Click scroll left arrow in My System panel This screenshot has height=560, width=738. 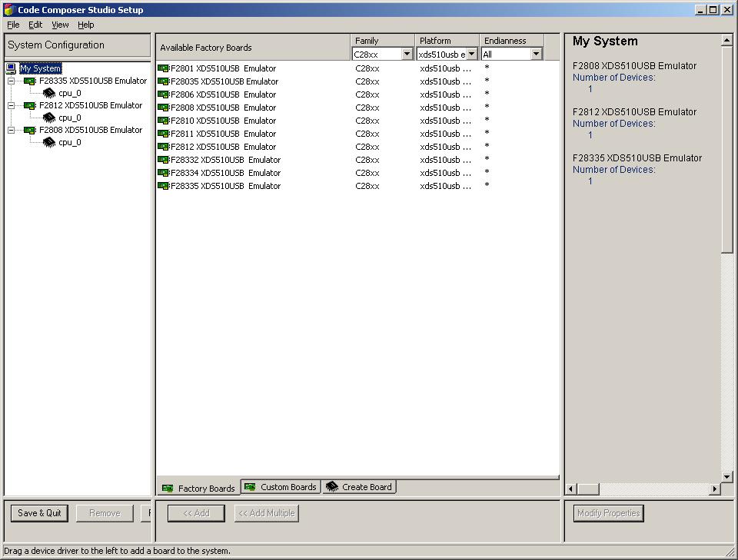(x=571, y=489)
